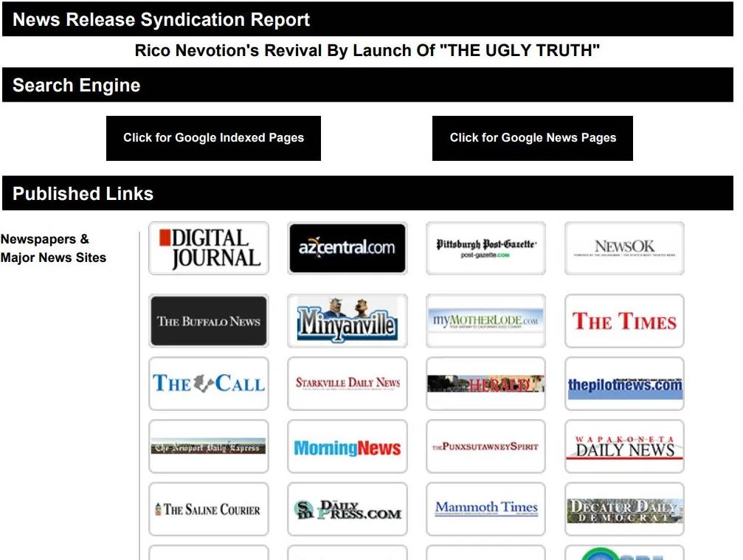This screenshot has width=743, height=560.
Task: Click the Starkville Daily News logo
Action: tap(347, 384)
